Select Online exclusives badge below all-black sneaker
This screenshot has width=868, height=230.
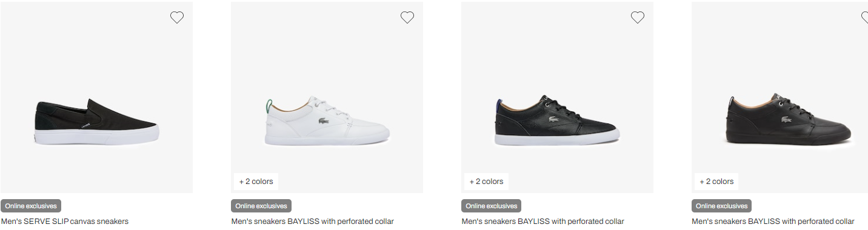tap(722, 206)
